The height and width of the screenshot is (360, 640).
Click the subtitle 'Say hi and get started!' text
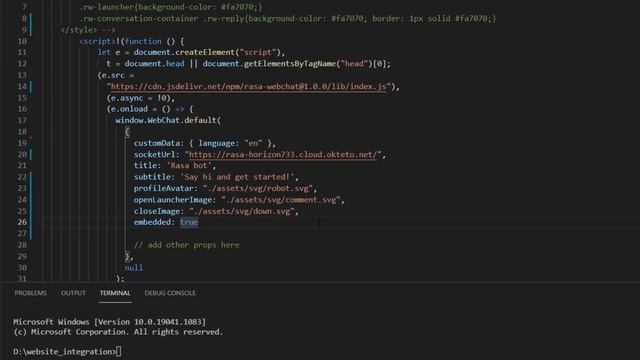[x=238, y=177]
